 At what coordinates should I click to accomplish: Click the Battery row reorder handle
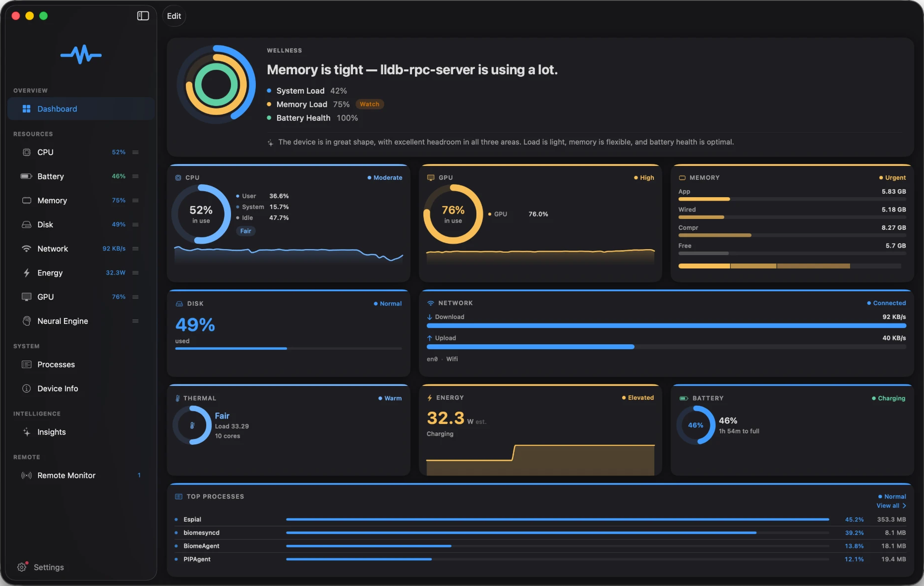coord(135,176)
